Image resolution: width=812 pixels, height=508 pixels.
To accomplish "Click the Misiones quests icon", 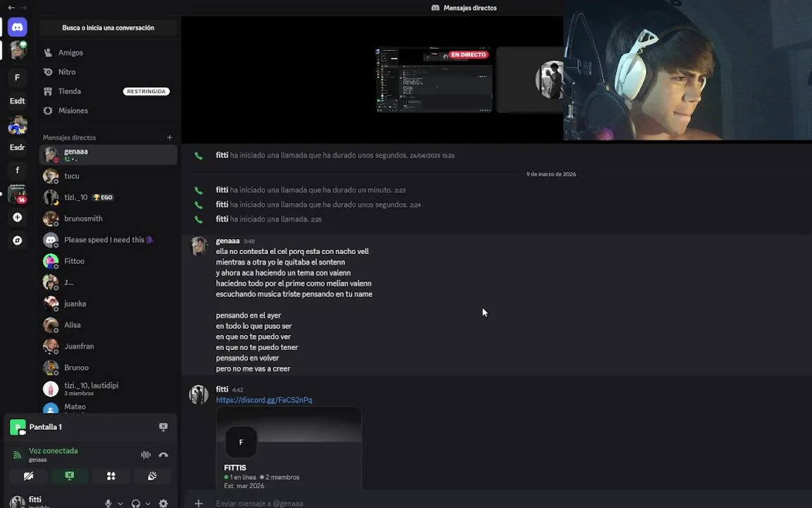I will pyautogui.click(x=48, y=110).
